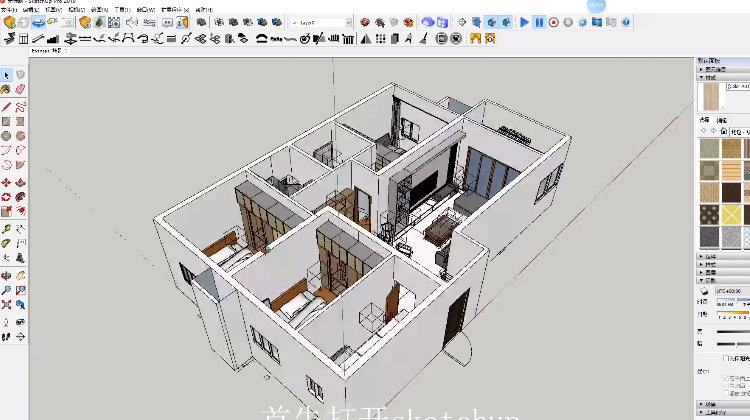Click the blue cloud icon in toolbar
Image resolution: width=750 pixels, height=420 pixels.
(428, 22)
